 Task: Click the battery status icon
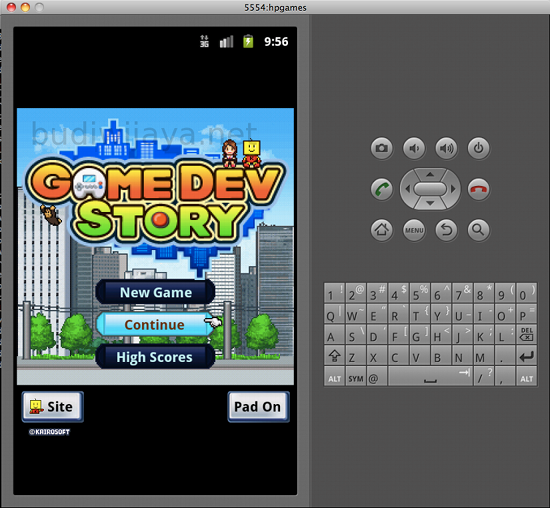coord(248,41)
